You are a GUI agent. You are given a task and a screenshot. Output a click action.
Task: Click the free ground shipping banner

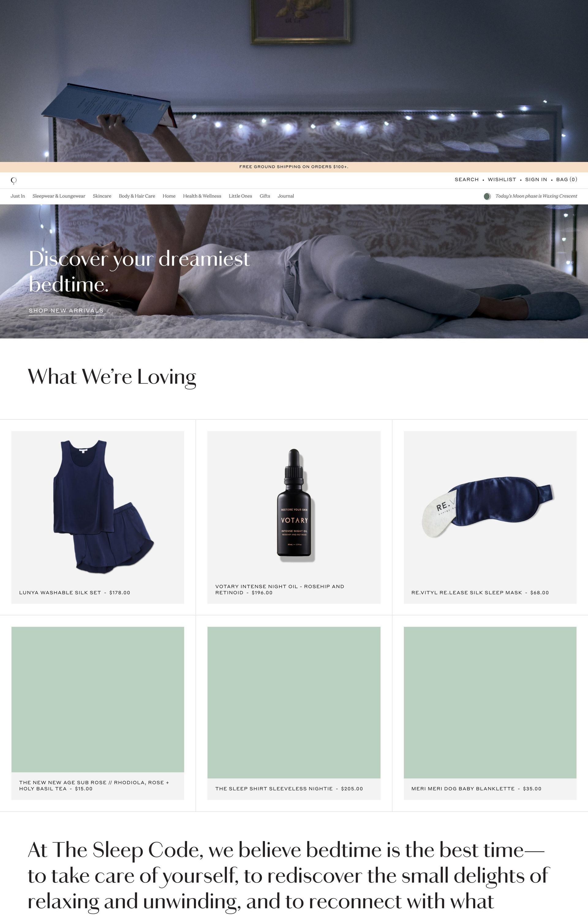tap(294, 167)
